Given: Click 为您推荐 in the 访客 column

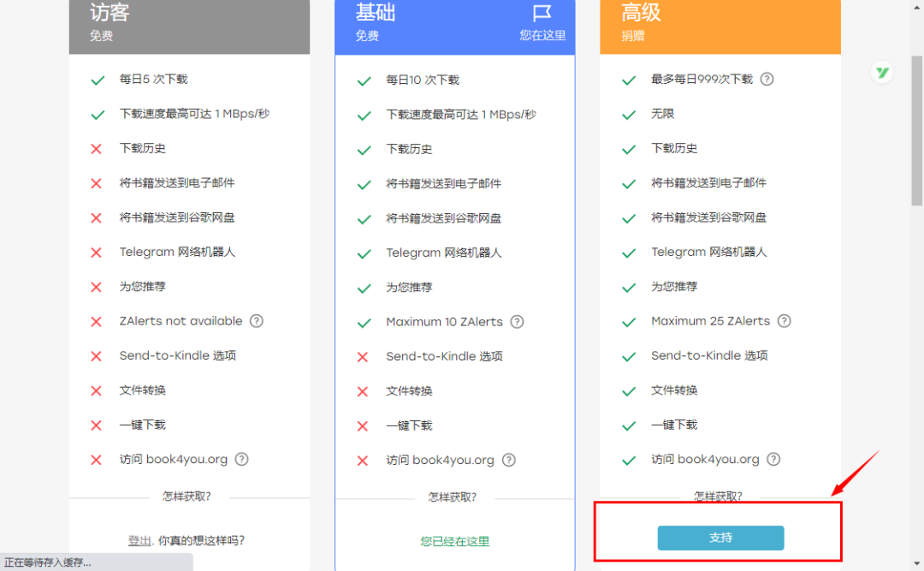Looking at the screenshot, I should [143, 286].
